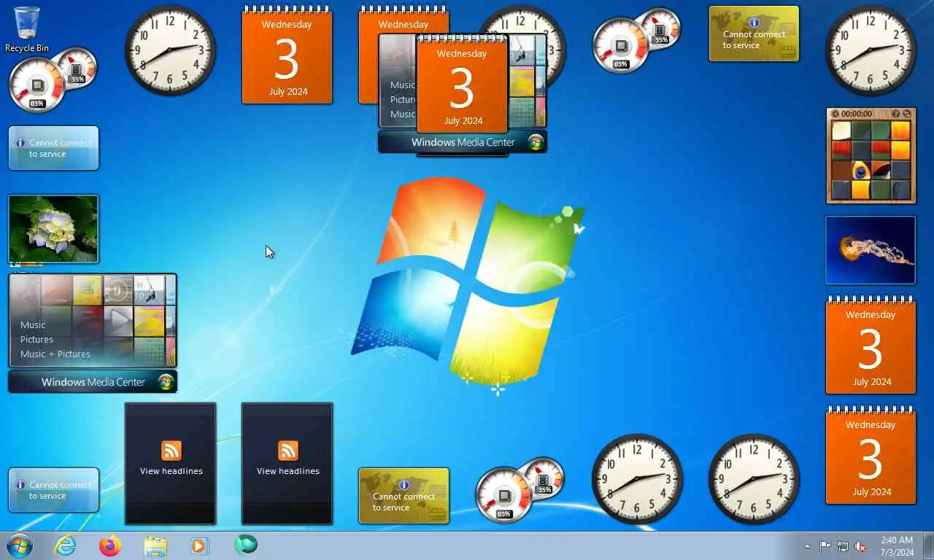Click the blue weather gadget above the hydrangea photo
This screenshot has width=934, height=560.
pos(53,148)
